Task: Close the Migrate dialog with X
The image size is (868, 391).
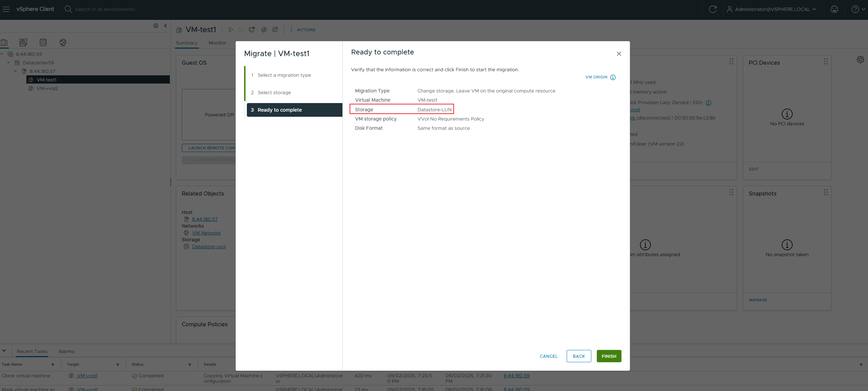Action: click(619, 54)
